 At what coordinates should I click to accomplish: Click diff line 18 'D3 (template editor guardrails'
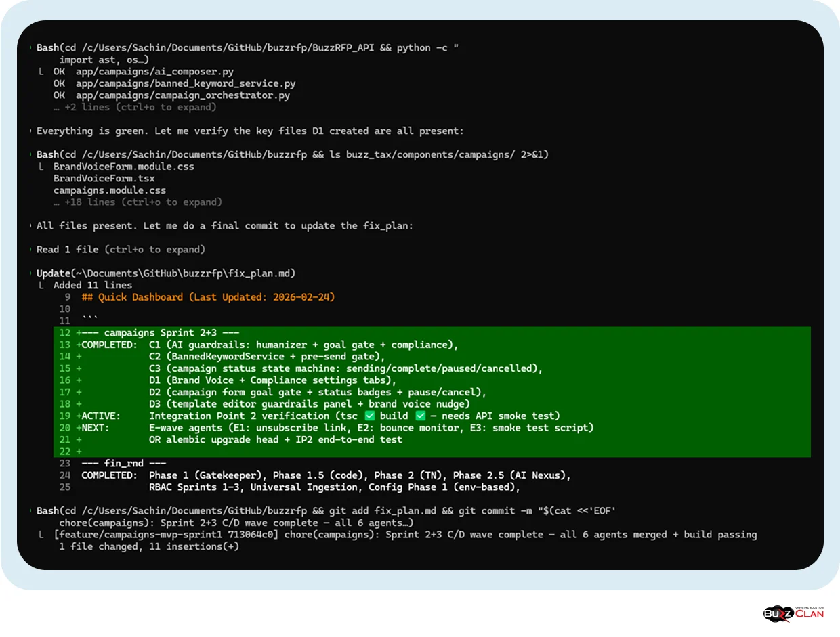(x=432, y=403)
